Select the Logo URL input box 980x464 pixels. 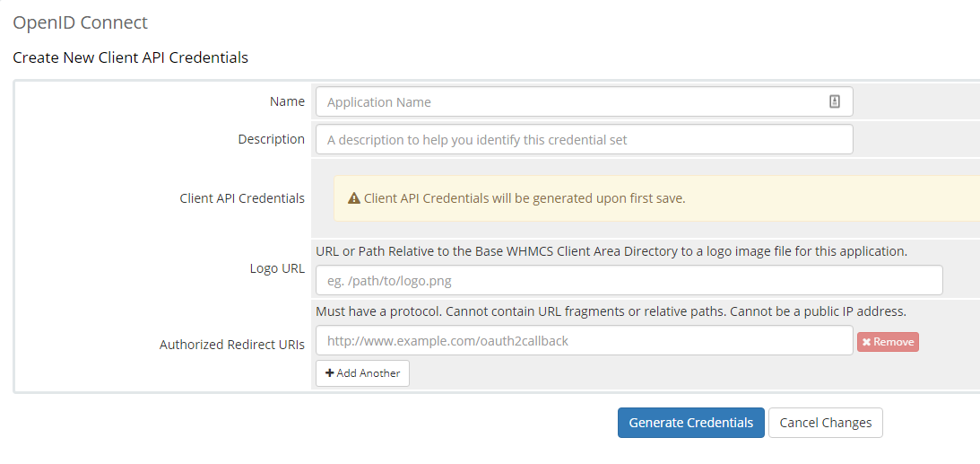pos(629,280)
